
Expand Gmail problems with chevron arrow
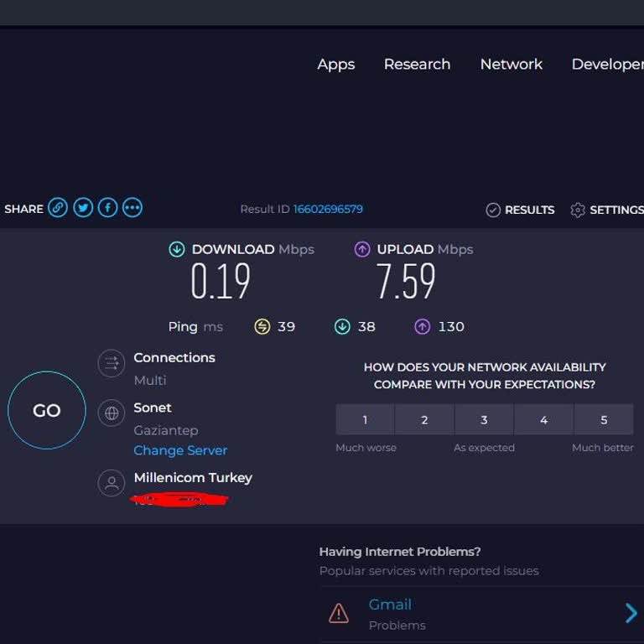point(631,614)
